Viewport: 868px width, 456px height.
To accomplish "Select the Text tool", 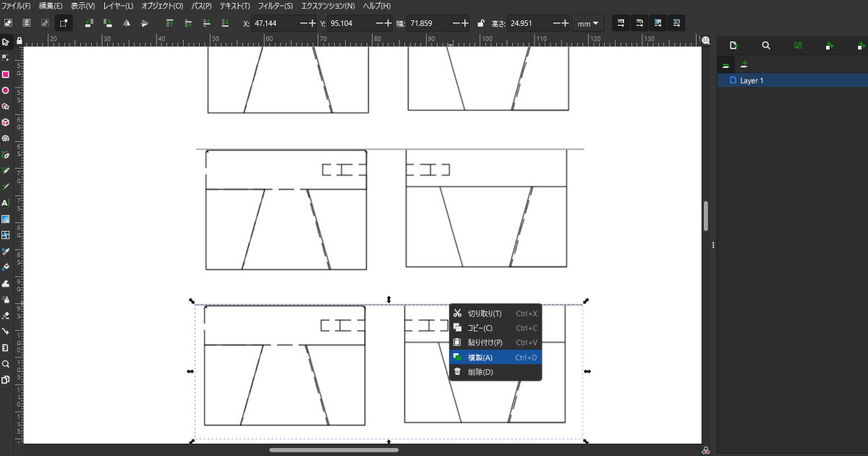I will pyautogui.click(x=5, y=203).
